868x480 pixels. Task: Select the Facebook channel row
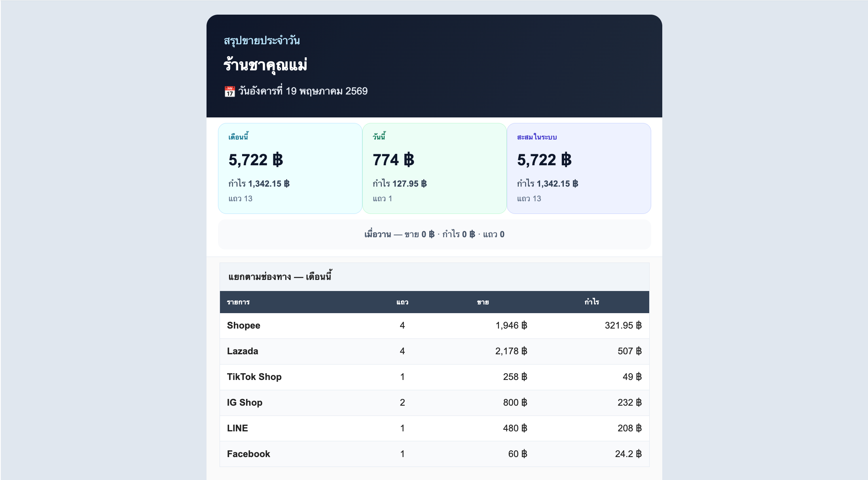pyautogui.click(x=434, y=454)
